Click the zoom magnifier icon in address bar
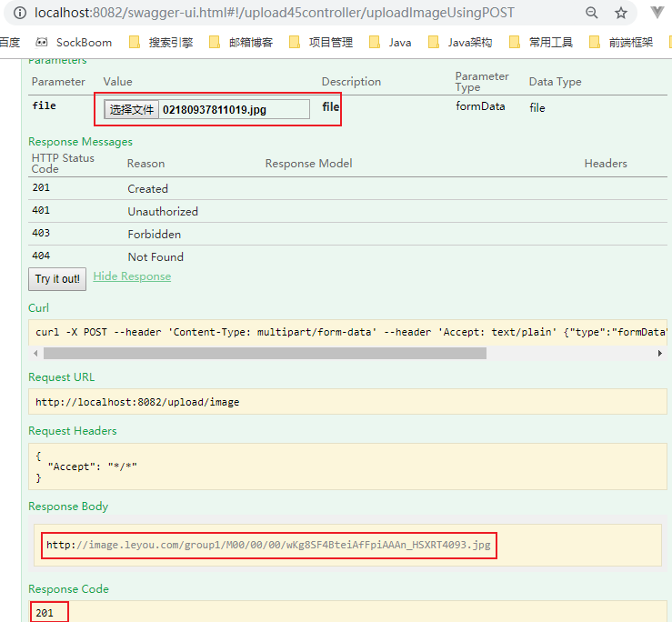672x622 pixels. point(592,13)
